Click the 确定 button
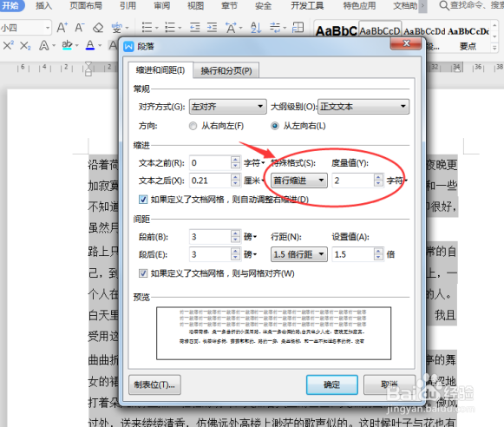 [332, 384]
